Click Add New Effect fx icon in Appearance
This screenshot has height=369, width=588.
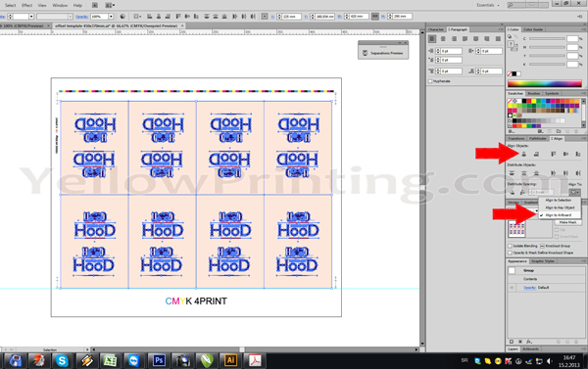[529, 342]
